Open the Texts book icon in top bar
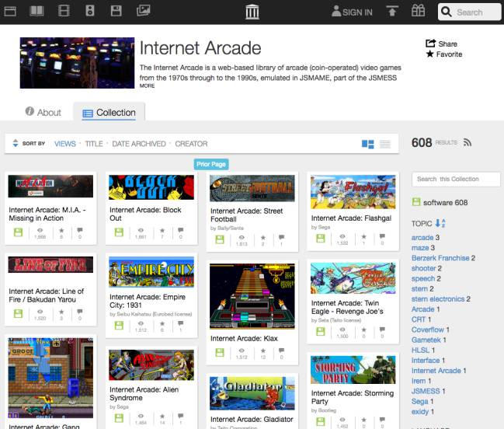 pos(36,11)
